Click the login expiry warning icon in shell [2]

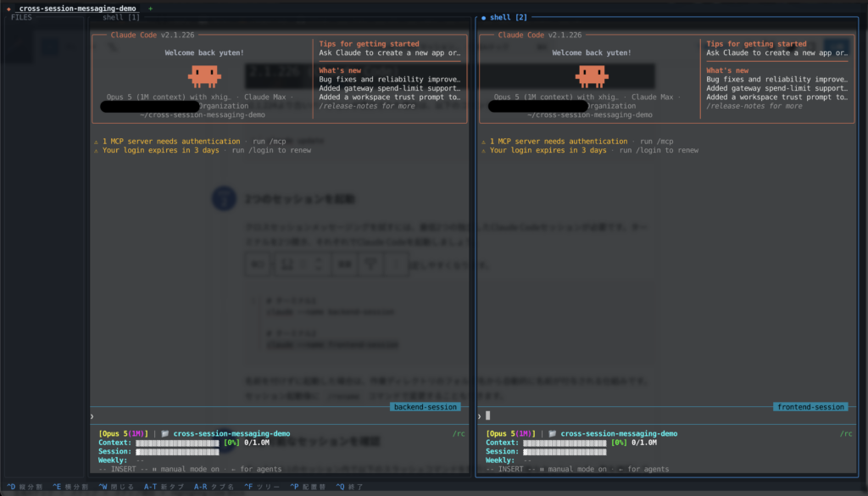click(x=483, y=151)
